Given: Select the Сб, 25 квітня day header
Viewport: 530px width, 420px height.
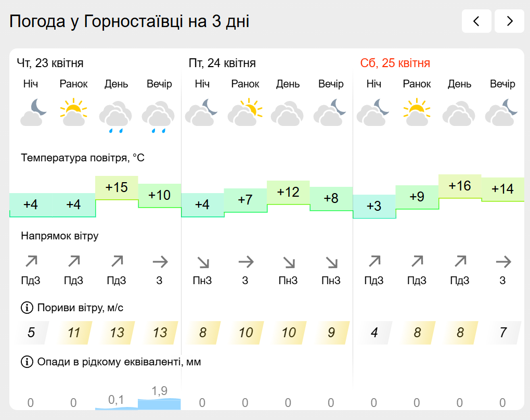Looking at the screenshot, I should coord(395,63).
